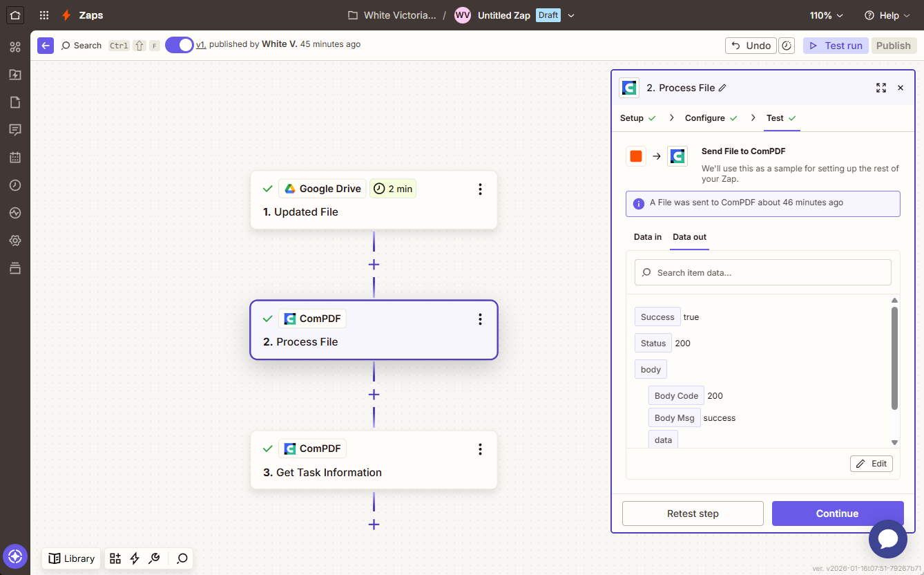Viewport: 924px width, 575px height.
Task: Open the settings gear in the sidebar
Action: pos(15,240)
